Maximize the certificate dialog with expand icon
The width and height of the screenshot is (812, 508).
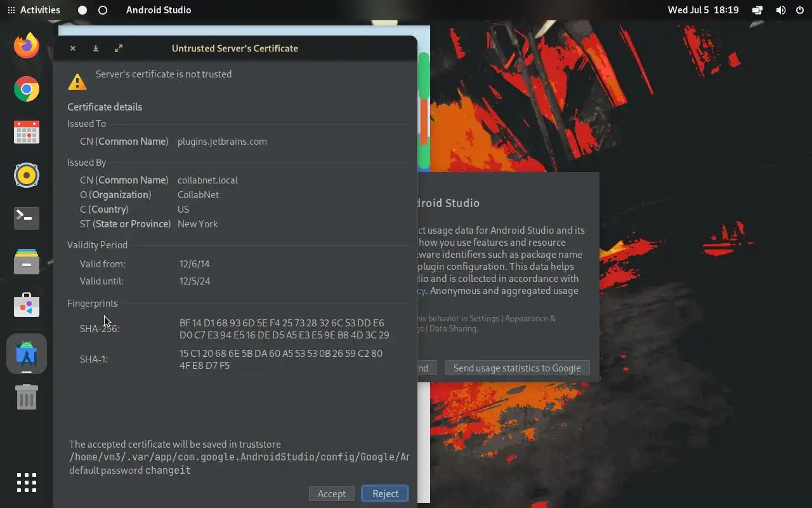click(x=119, y=48)
